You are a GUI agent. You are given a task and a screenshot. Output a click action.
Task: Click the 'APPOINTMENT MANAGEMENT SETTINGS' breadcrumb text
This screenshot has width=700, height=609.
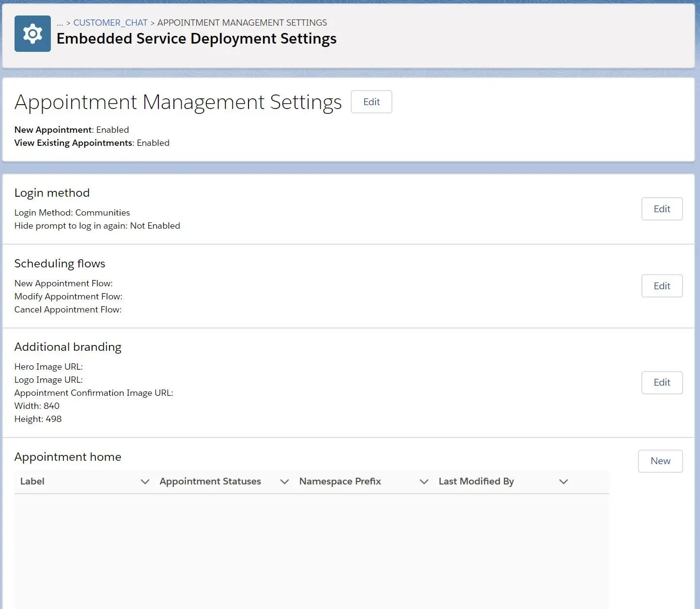pyautogui.click(x=242, y=23)
